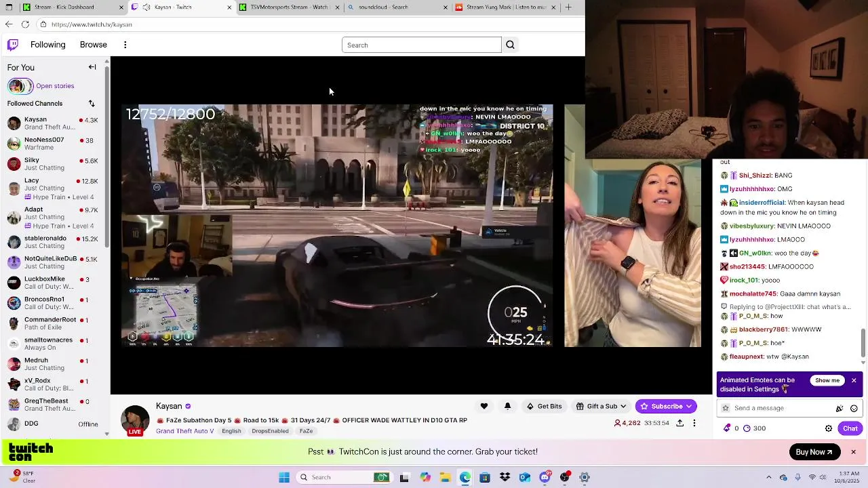The width and height of the screenshot is (868, 488).
Task: Open the stream options three-dot menu
Action: (694, 423)
